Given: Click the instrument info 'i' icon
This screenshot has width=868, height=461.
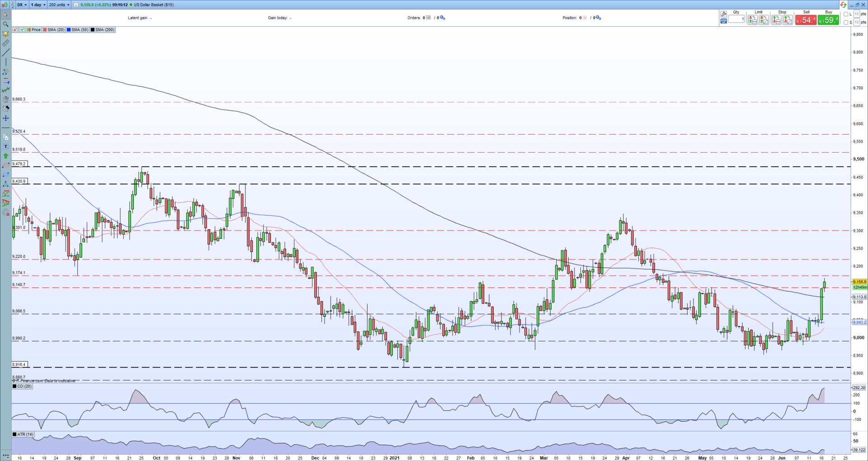Looking at the screenshot, I should [75, 5].
